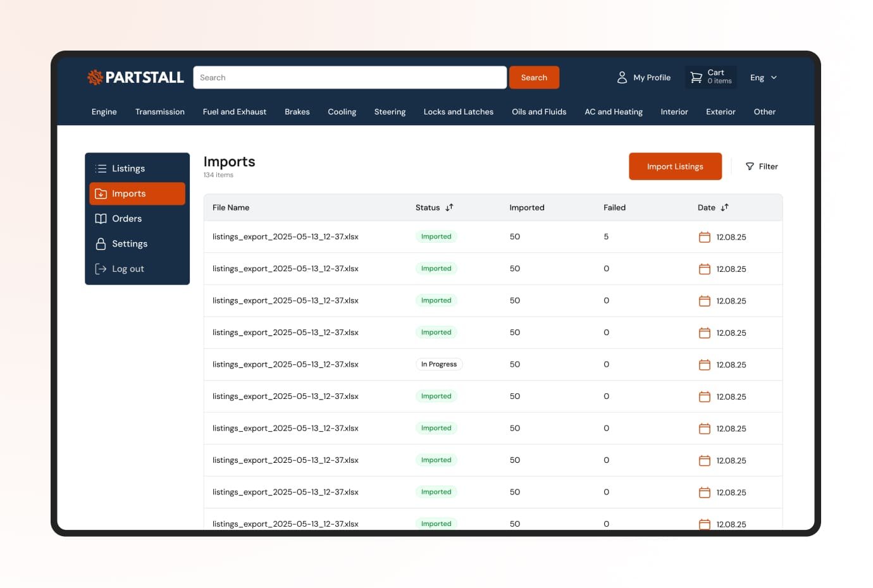Click the Imported column header
The height and width of the screenshot is (588, 873).
tap(527, 207)
